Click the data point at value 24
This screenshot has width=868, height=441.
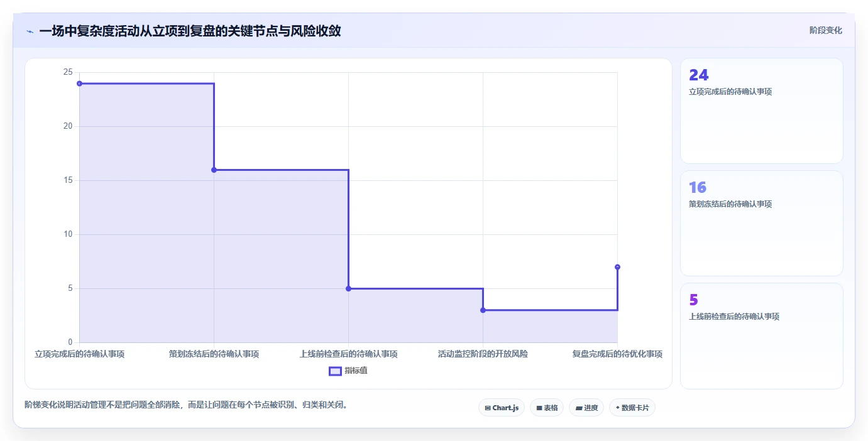(79, 84)
